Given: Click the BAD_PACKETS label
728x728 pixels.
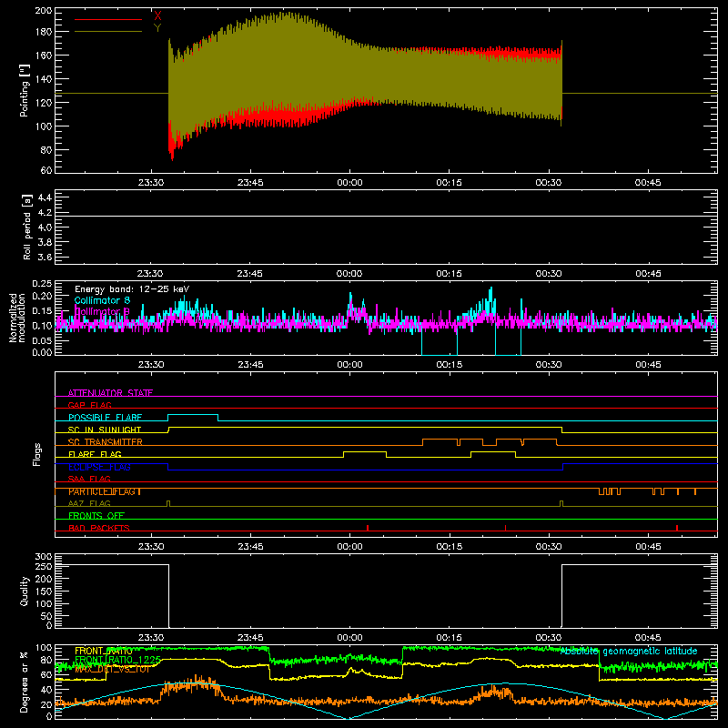Looking at the screenshot, I should [x=99, y=528].
